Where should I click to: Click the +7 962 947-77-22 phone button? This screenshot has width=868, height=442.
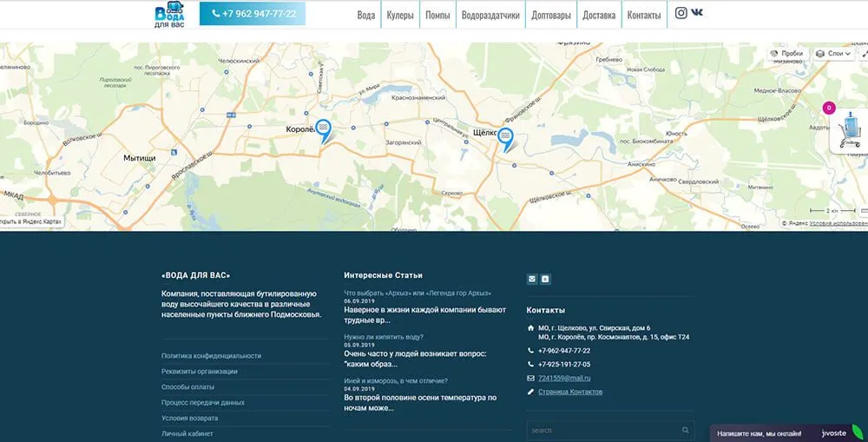252,14
